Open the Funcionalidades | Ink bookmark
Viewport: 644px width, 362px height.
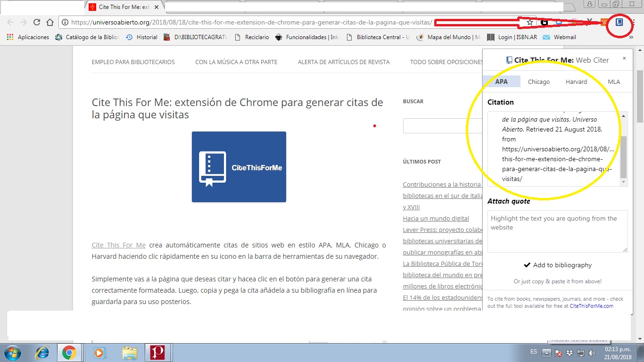[x=307, y=37]
